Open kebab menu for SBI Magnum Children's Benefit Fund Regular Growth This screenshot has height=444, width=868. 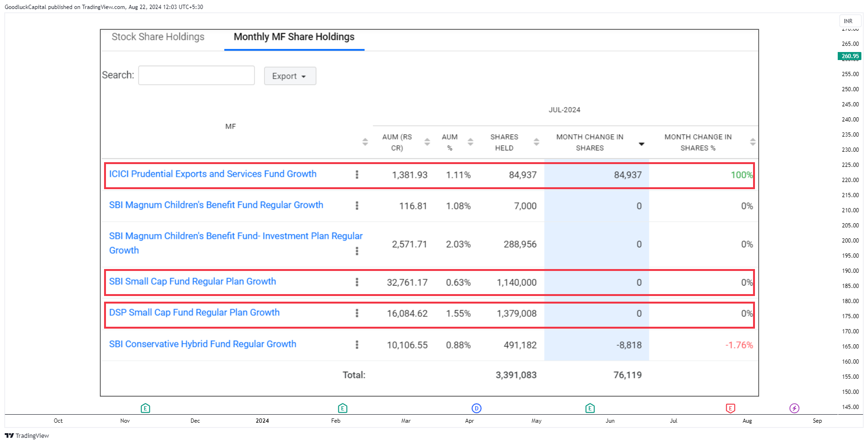pyautogui.click(x=357, y=206)
